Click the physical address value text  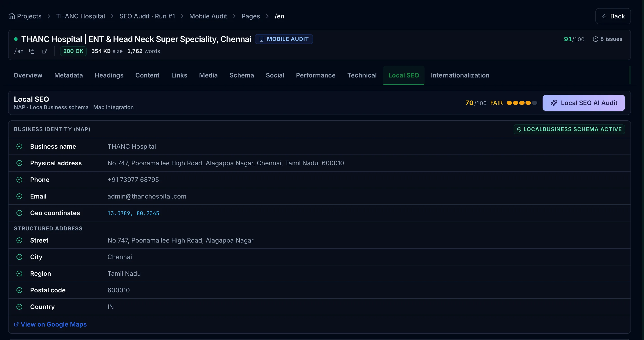[226, 163]
